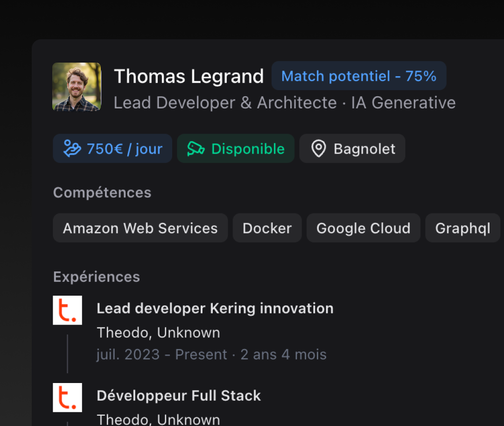Click the location pin icon beside Bagnolet
The image size is (504, 426).
[319, 149]
